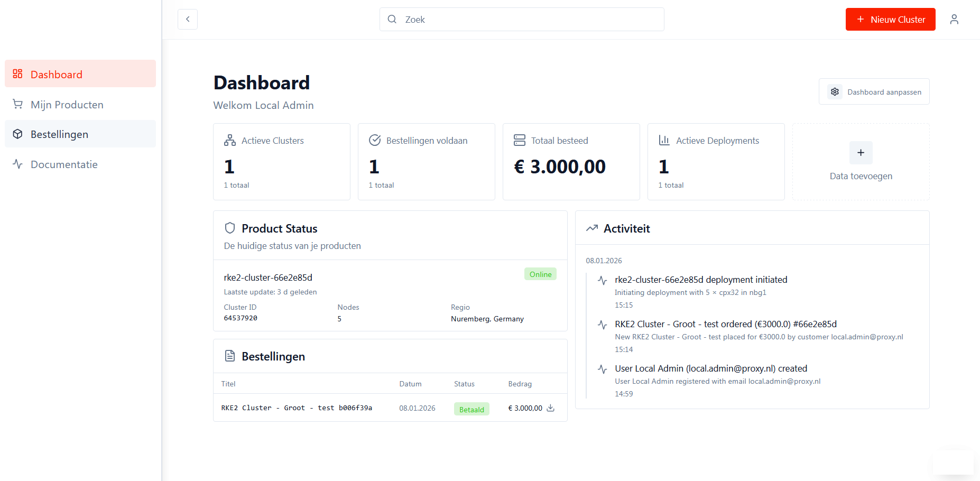980x481 pixels.
Task: Click the Betaald status label
Action: [471, 409]
